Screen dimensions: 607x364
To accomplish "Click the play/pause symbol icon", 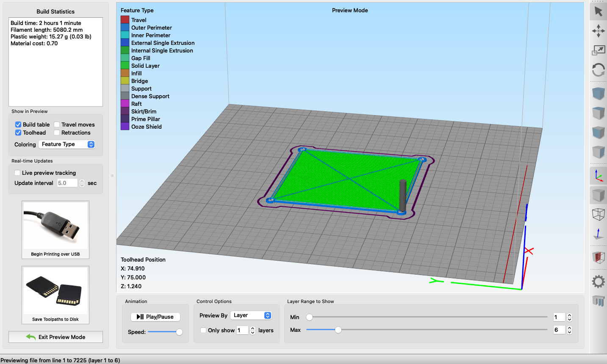I will click(140, 317).
